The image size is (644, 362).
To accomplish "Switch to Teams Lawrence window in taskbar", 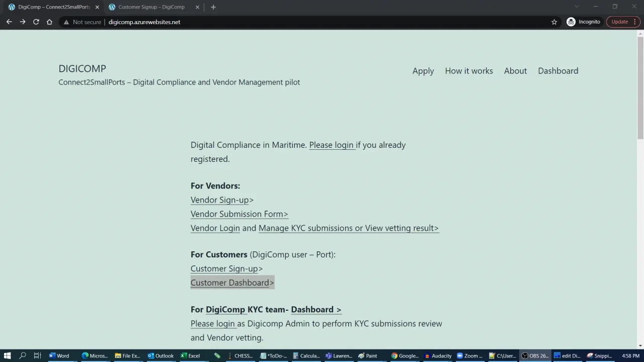I will (339, 355).
